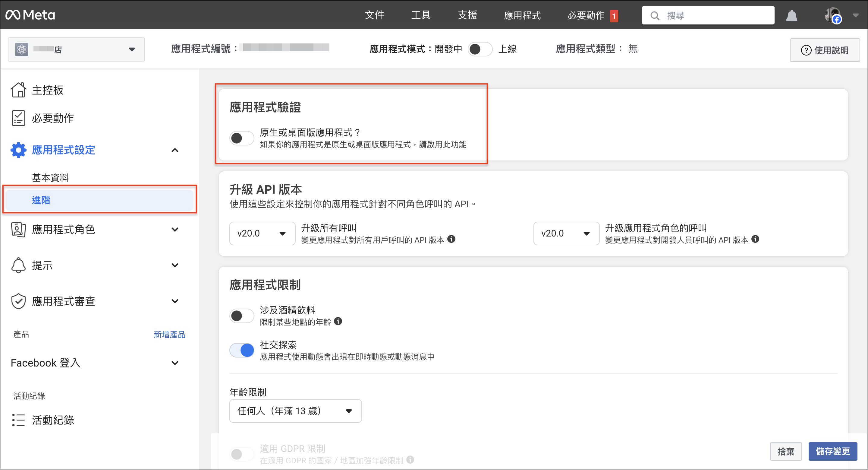Click info icon beside 升級應用程式角色的呼叫 description
Image resolution: width=868 pixels, height=470 pixels.
[x=756, y=239]
